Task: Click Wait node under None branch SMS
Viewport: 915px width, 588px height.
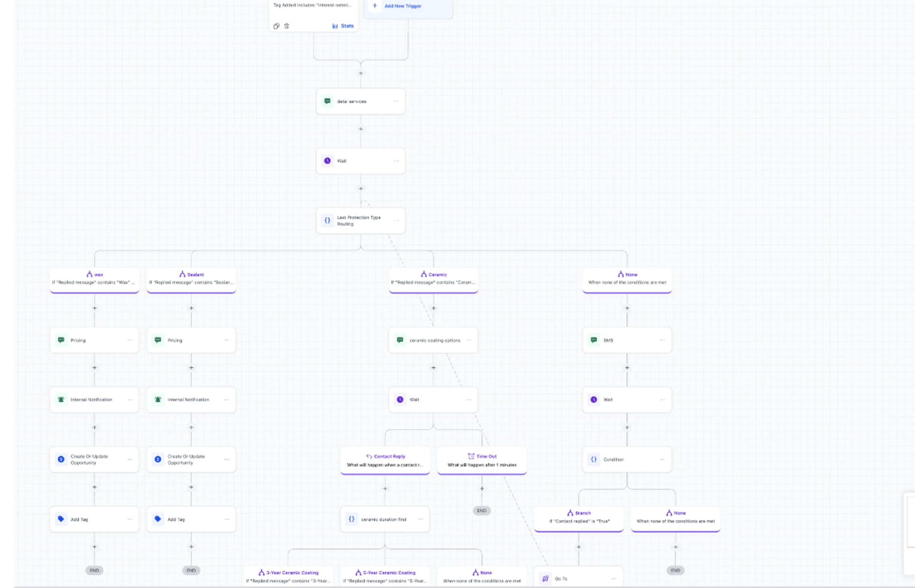Action: (627, 400)
